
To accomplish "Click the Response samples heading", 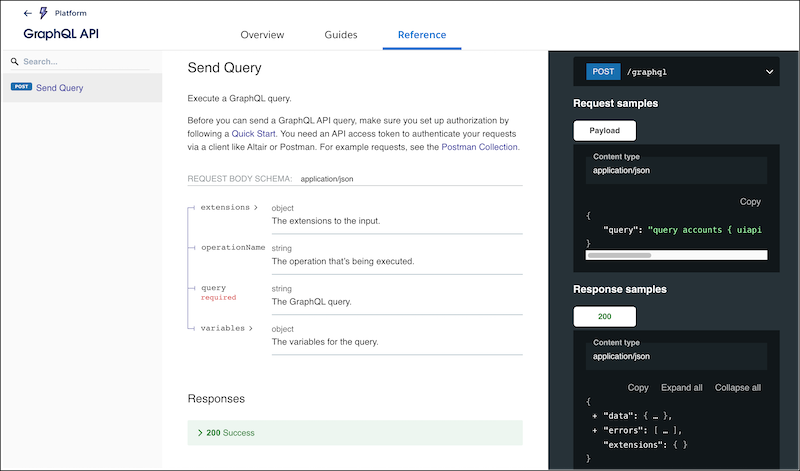I will [x=620, y=289].
